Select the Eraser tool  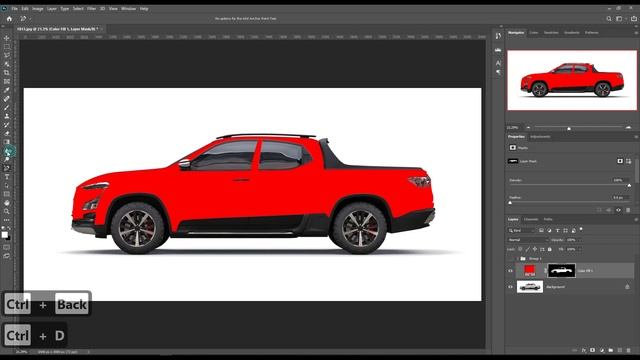(7, 133)
